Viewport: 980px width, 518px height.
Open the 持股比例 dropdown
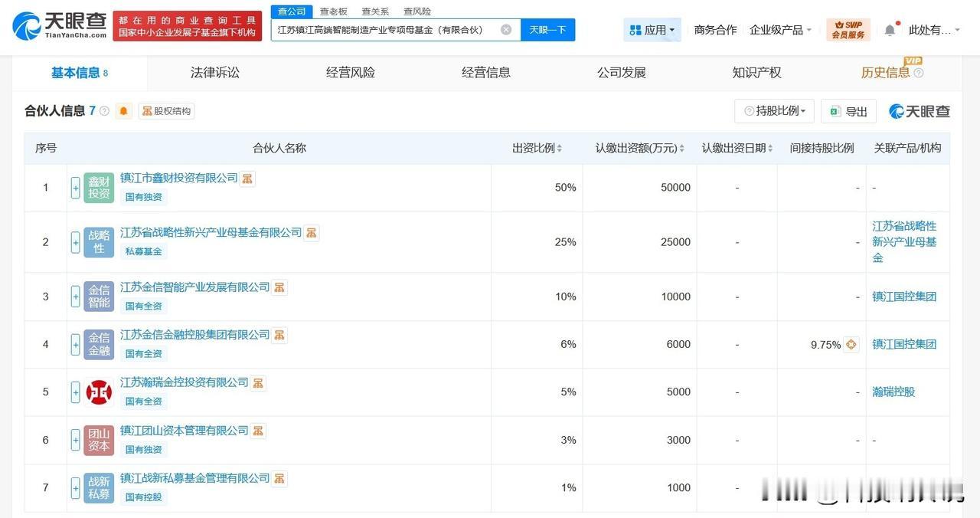coord(774,111)
